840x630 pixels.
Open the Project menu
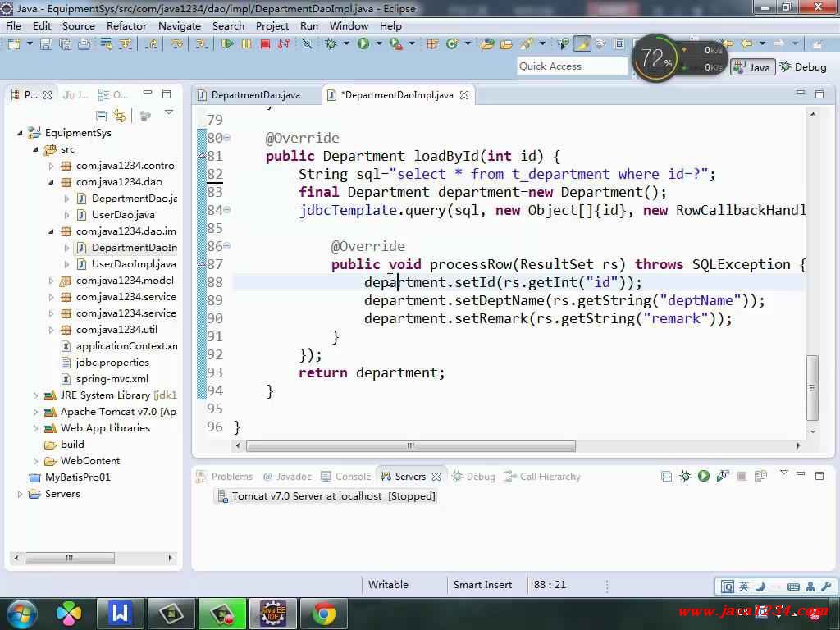point(272,25)
